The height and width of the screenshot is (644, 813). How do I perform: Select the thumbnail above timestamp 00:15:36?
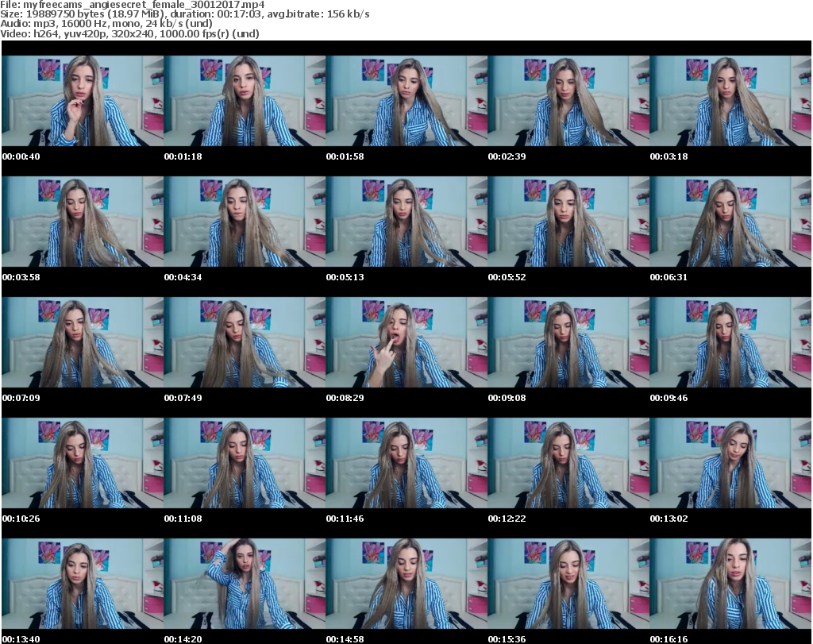point(568,584)
